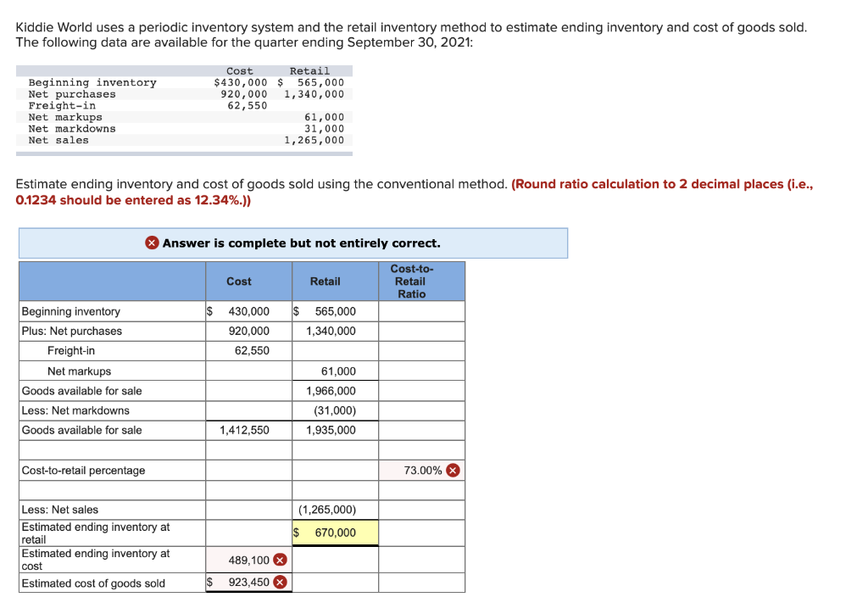Click the 1,966,000 retail subtotal cell
868x597 pixels.
point(336,391)
